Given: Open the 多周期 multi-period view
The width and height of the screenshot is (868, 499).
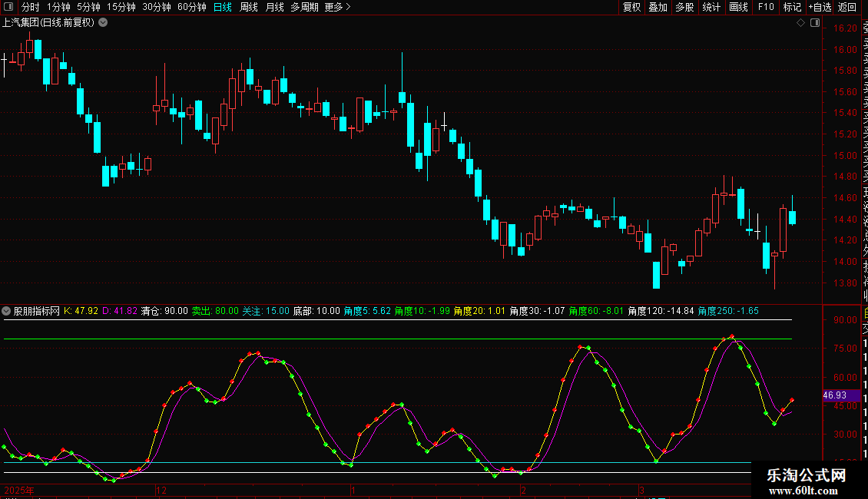Looking at the screenshot, I should coord(304,7).
